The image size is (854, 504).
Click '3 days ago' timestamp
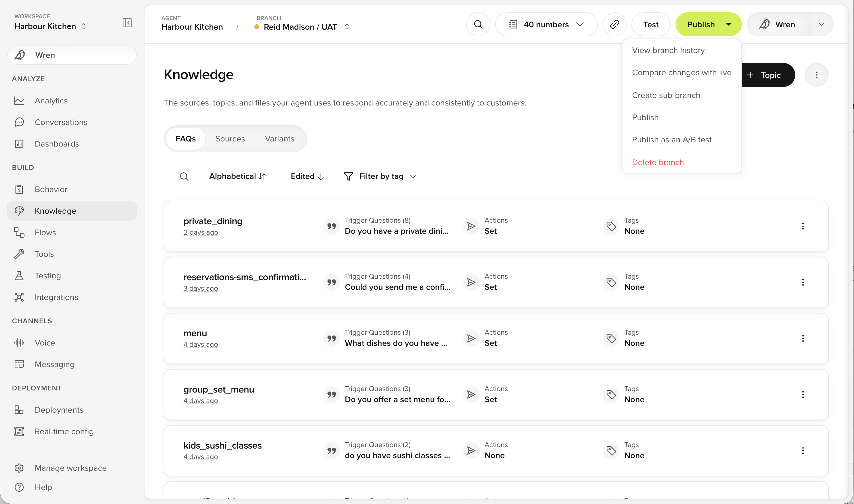pyautogui.click(x=201, y=288)
